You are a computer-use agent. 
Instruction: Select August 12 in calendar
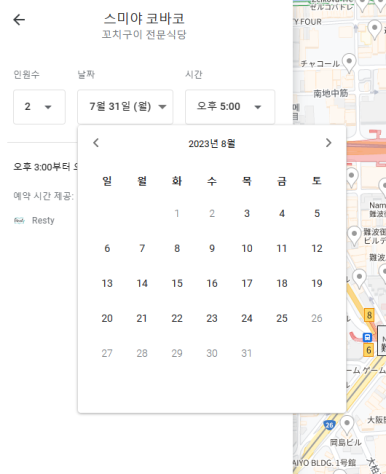pyautogui.click(x=317, y=248)
